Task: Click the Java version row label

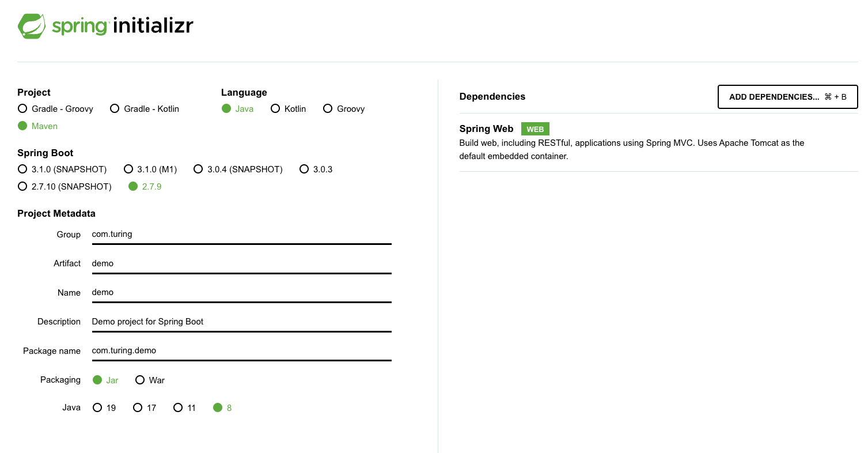Action: pyautogui.click(x=71, y=407)
